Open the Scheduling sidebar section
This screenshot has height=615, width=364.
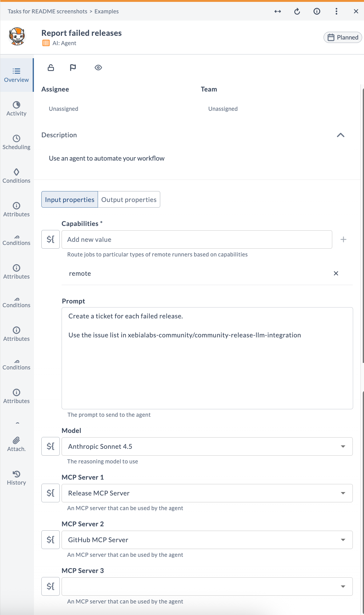(16, 142)
